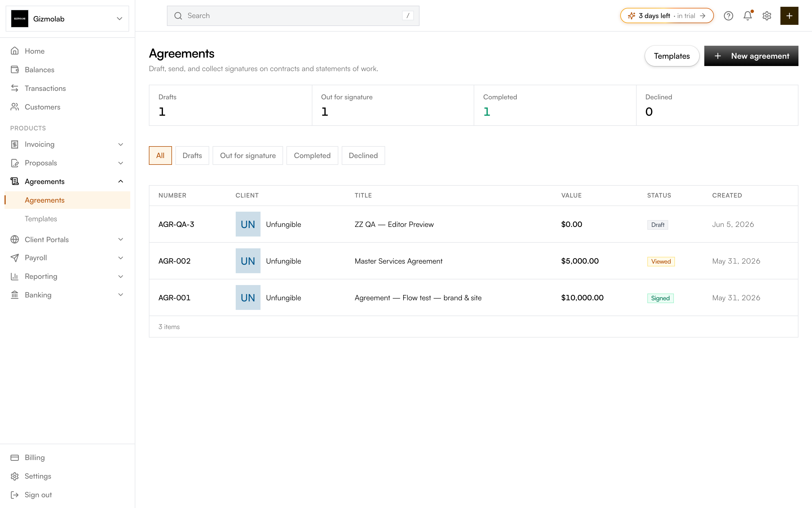The height and width of the screenshot is (508, 812).
Task: Click the Jun 5, 2026 created date
Action: click(733, 224)
